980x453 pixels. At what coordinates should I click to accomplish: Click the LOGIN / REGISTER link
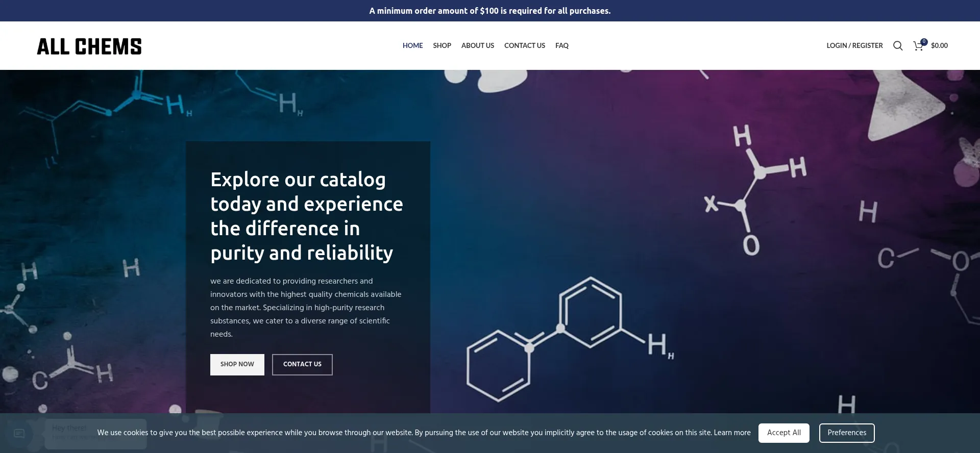[x=854, y=45]
